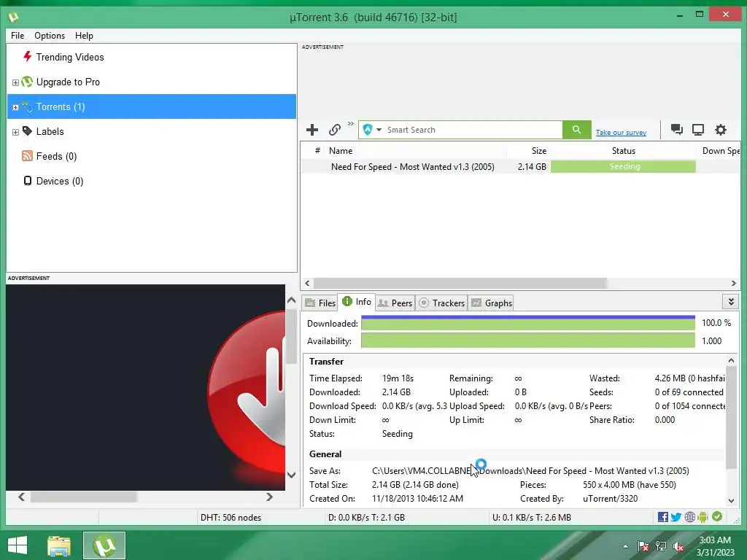
Task: Click the Trending Videos lightning icon
Action: tap(28, 57)
